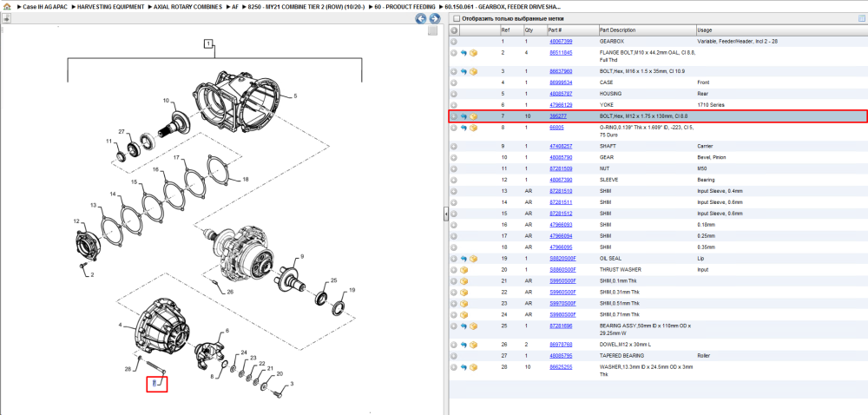Image resolution: width=868 pixels, height=415 pixels.
Task: Add the YOKE row with its circle icon
Action: [454, 104]
